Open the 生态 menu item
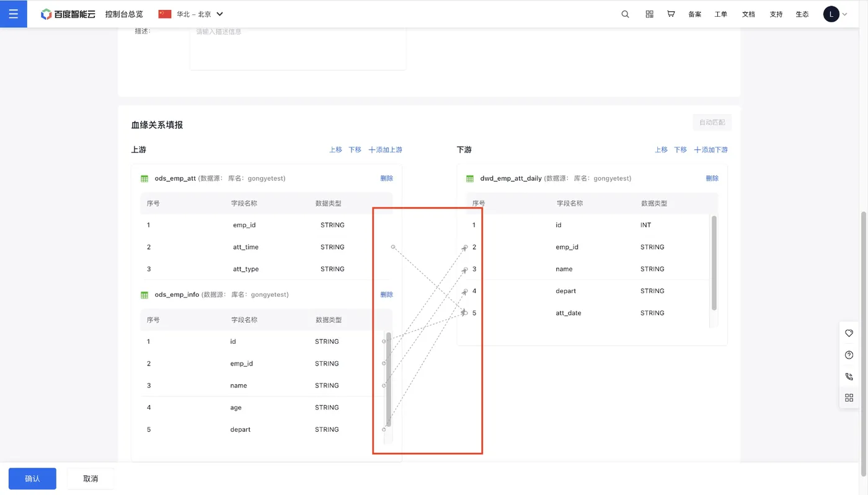The image size is (868, 495). pos(802,14)
